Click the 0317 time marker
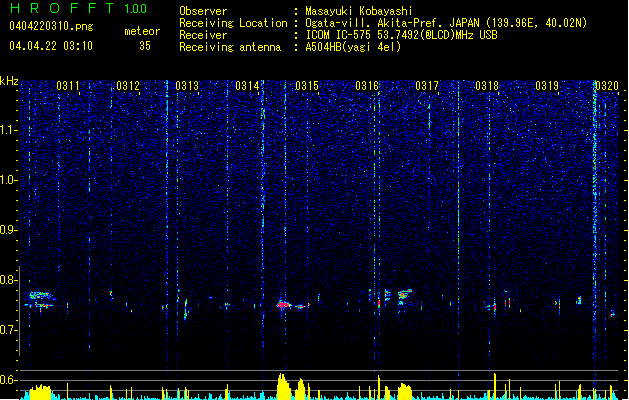Image resolution: width=629 pixels, height=400 pixels. coord(427,86)
